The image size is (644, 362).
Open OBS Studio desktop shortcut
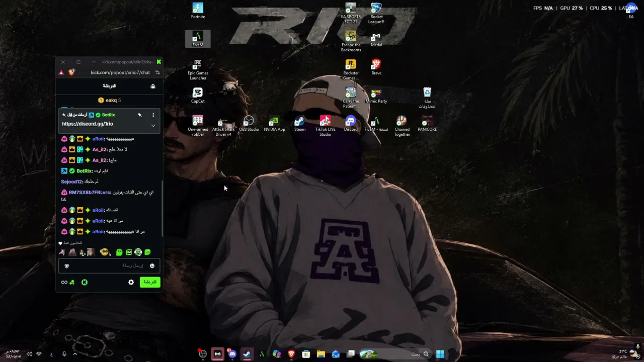(249, 123)
